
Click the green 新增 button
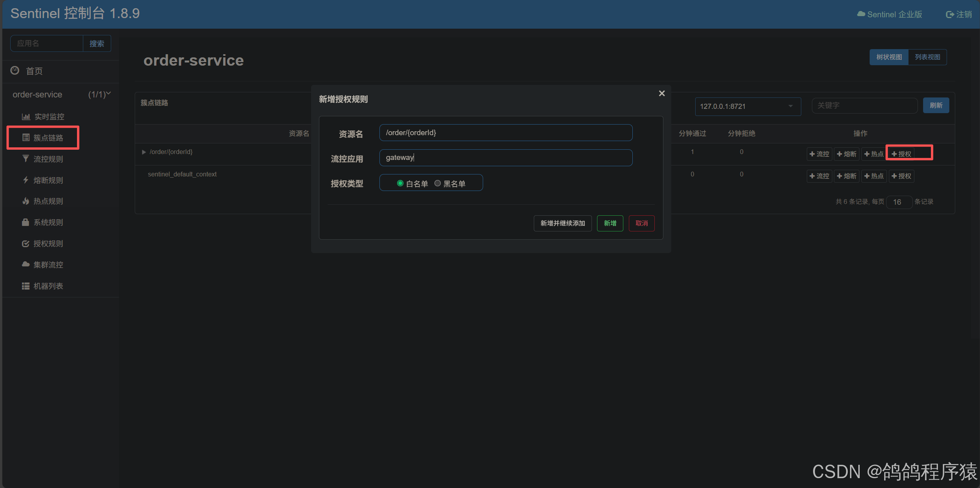click(610, 224)
